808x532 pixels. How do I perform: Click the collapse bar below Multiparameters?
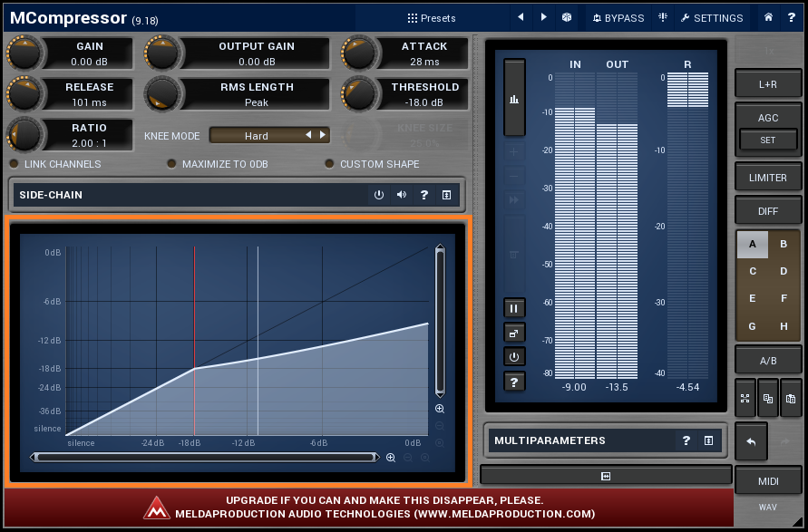[606, 477]
